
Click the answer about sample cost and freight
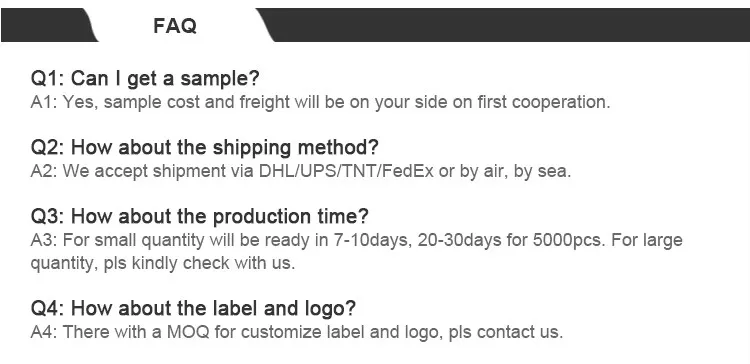tap(320, 102)
